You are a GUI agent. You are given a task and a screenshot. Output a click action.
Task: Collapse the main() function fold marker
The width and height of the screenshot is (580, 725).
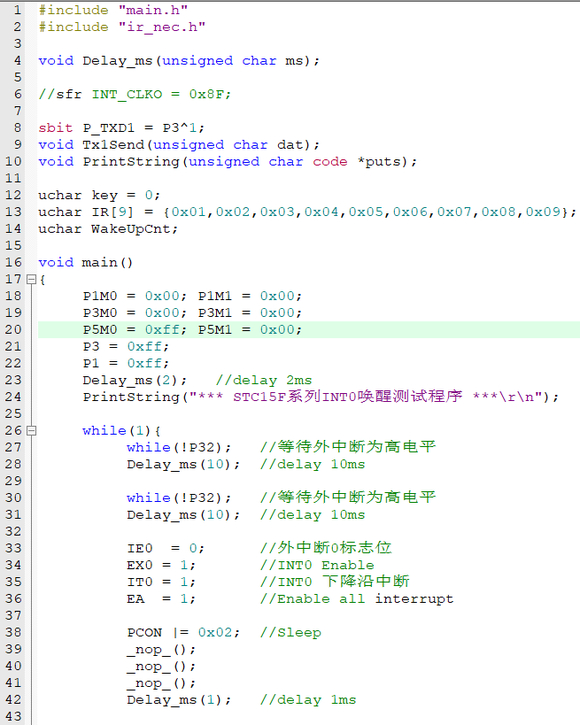coord(31,279)
